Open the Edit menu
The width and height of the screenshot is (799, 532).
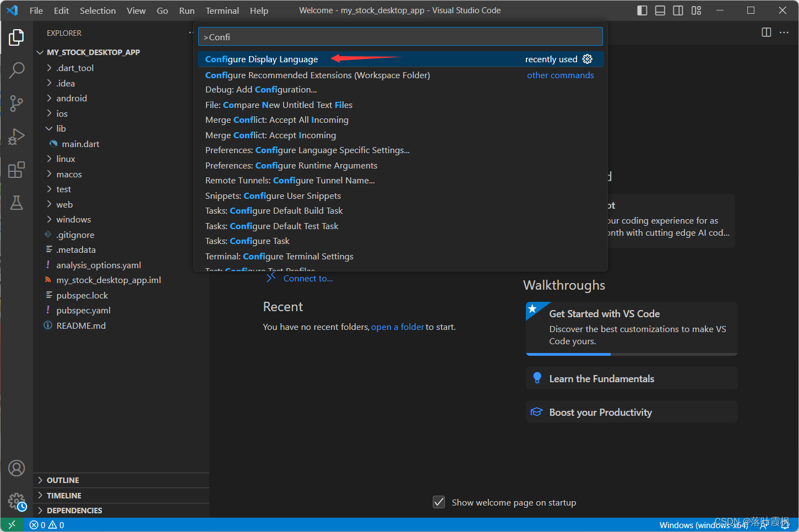point(62,10)
